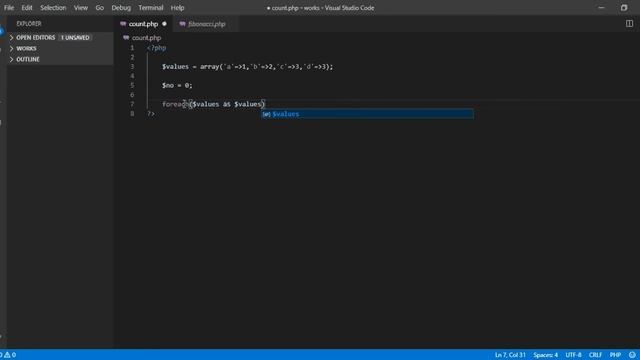Open the View menu

80,8
